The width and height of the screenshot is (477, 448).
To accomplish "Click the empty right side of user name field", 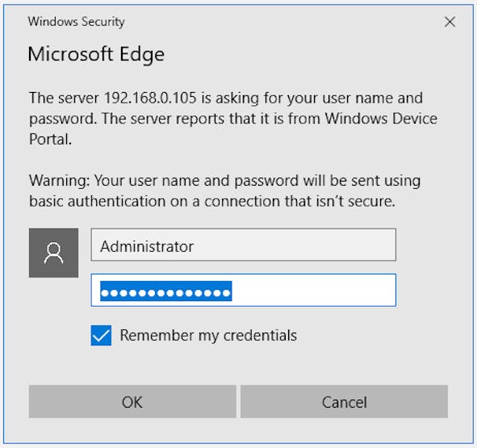I will coord(295,245).
